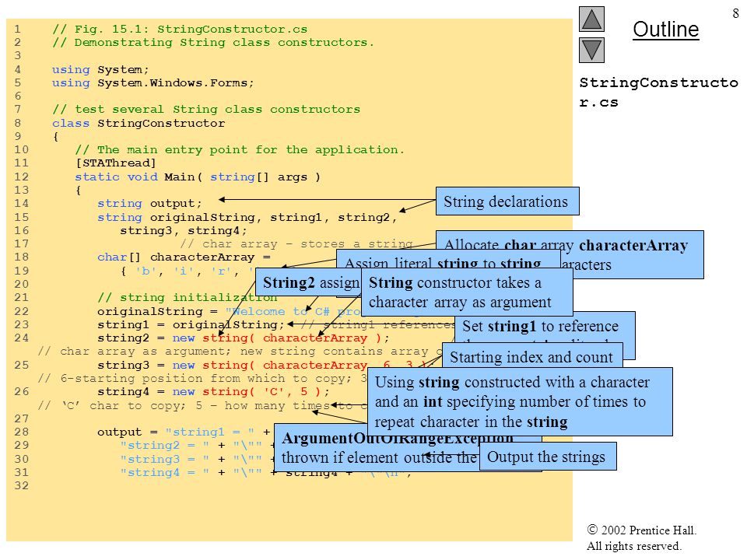747x560 pixels.
Task: Click line number 3 in the gutter
Action: point(18,56)
